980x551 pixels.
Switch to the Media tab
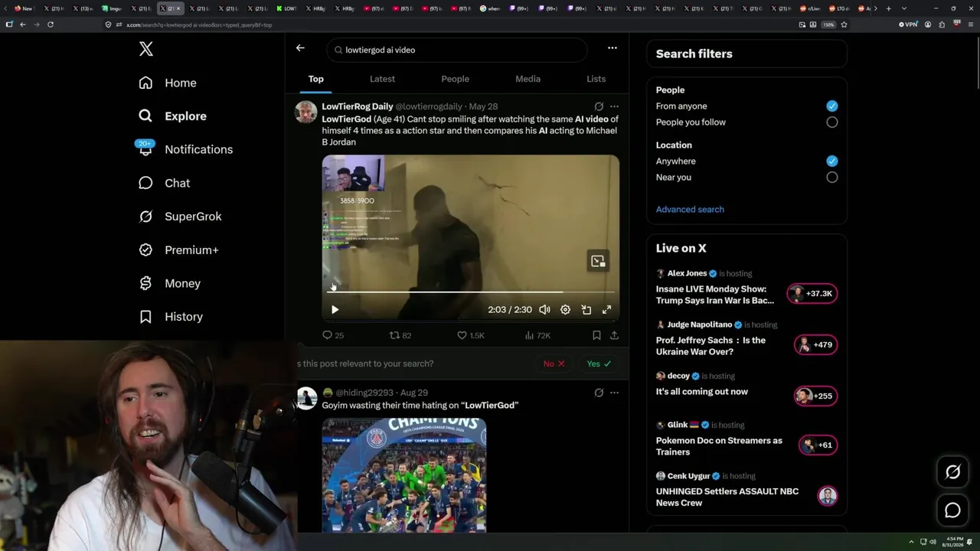click(528, 79)
